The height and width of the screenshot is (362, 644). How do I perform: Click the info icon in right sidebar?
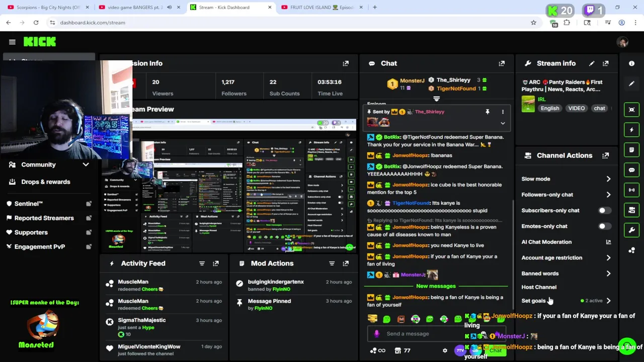[631, 63]
